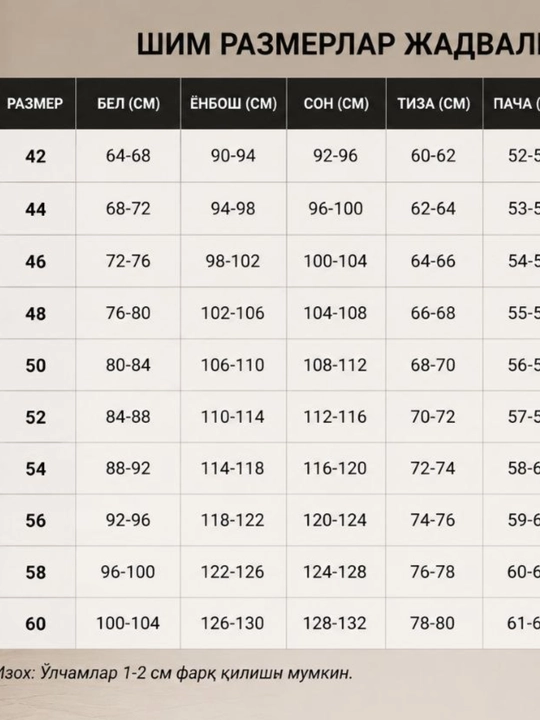Click the size 56 row label
Image resolution: width=540 pixels, height=720 pixels.
point(35,521)
